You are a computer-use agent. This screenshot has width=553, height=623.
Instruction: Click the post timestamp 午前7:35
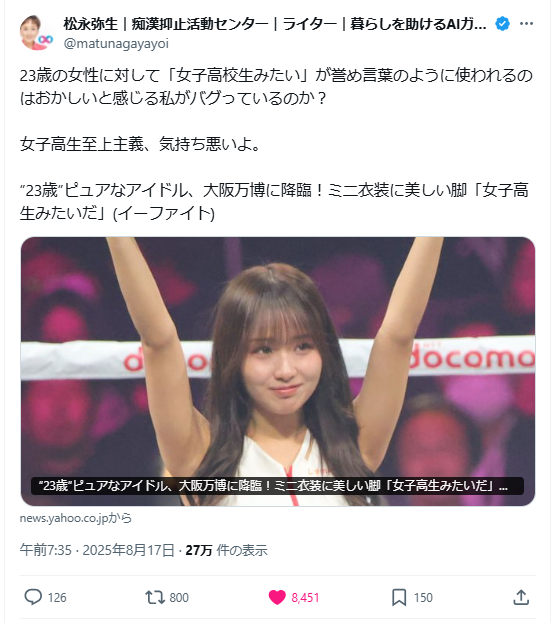(x=46, y=550)
